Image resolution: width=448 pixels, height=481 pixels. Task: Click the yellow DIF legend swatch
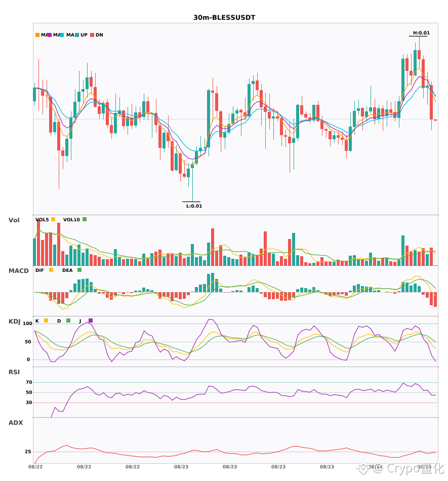tap(51, 270)
